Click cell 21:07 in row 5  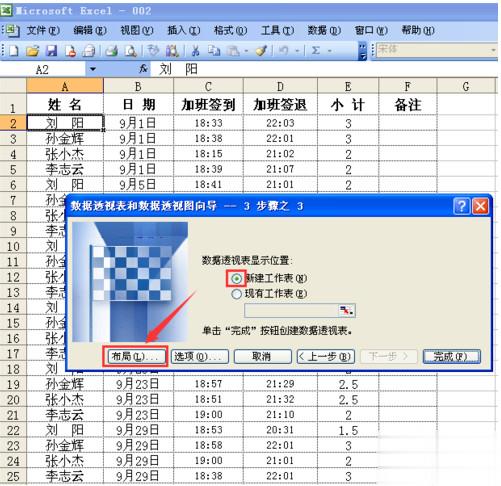click(x=280, y=169)
